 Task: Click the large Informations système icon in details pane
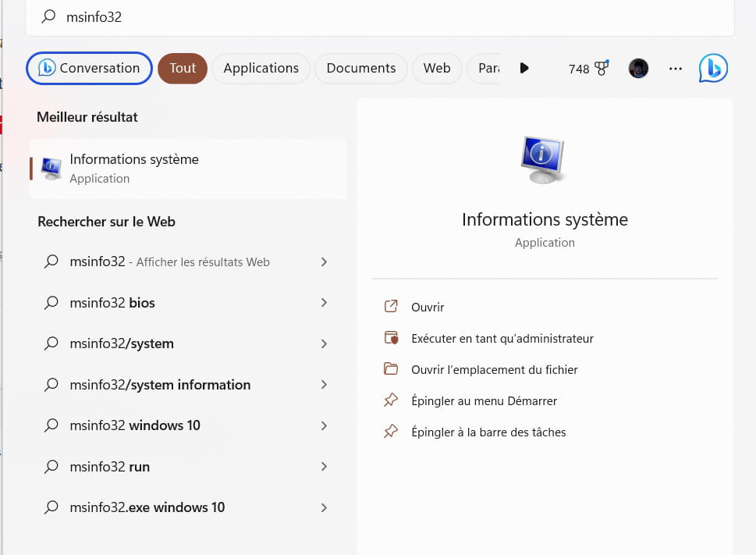pyautogui.click(x=543, y=159)
